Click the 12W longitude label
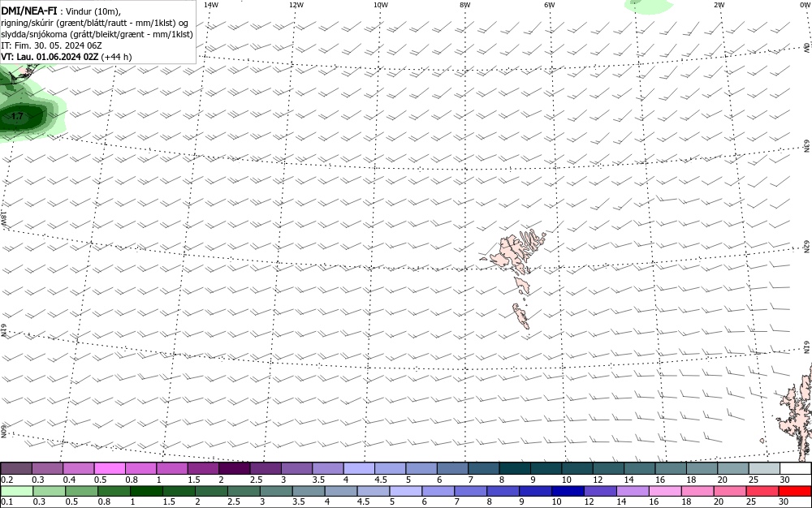Screen dimensions: 812x508 pyautogui.click(x=296, y=5)
